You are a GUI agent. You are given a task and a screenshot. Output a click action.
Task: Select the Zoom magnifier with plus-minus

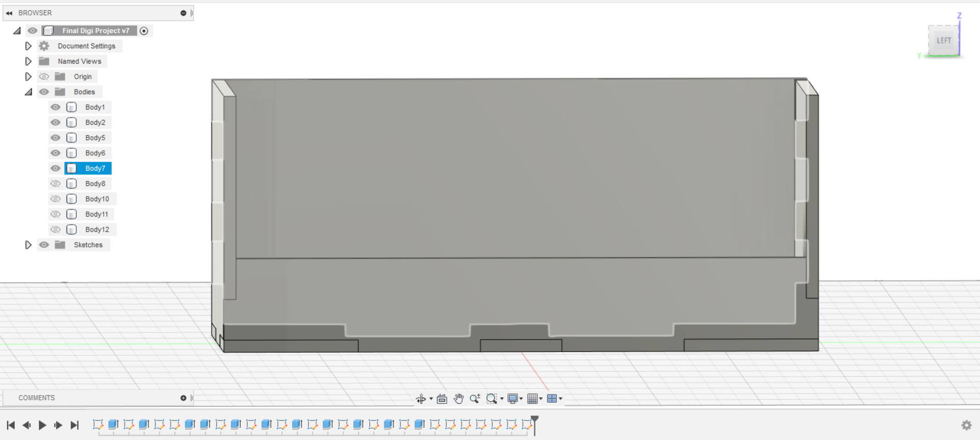[475, 399]
